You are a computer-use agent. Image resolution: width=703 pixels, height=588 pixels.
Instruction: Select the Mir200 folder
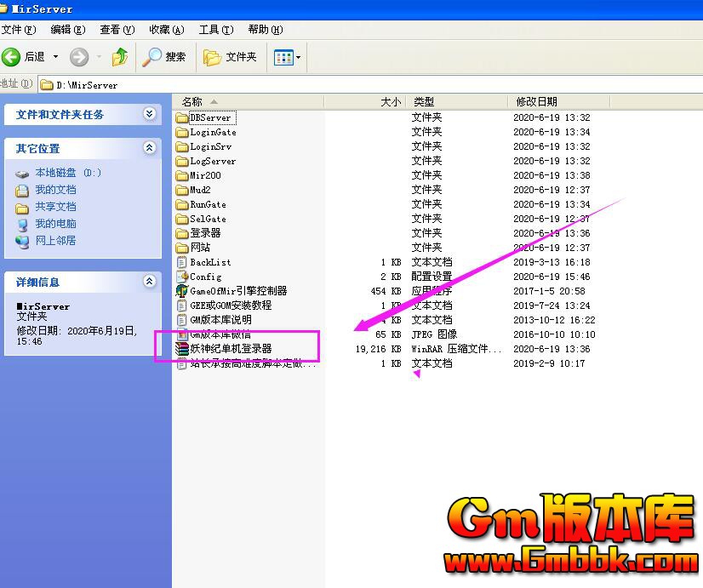pos(205,175)
